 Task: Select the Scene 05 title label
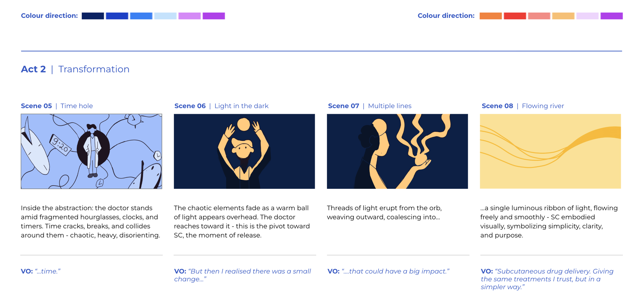coord(57,106)
